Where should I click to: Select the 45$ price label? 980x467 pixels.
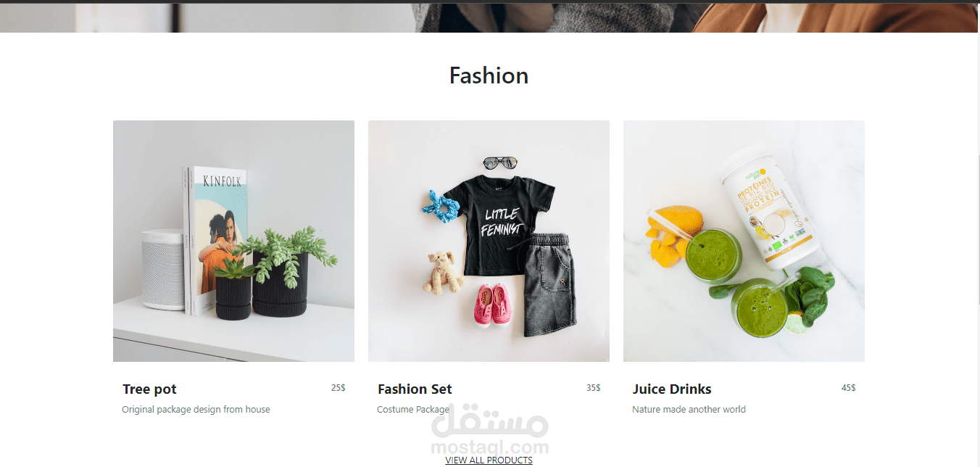[849, 388]
